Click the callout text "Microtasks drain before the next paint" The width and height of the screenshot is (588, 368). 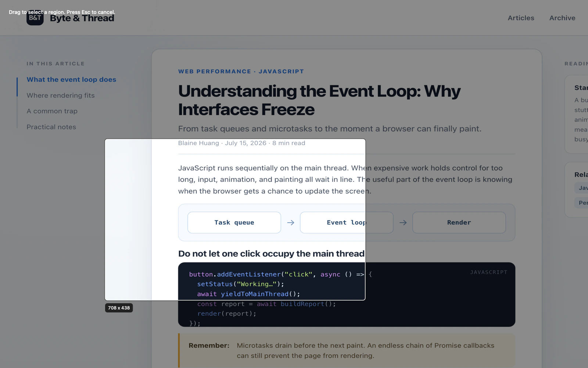click(365, 351)
